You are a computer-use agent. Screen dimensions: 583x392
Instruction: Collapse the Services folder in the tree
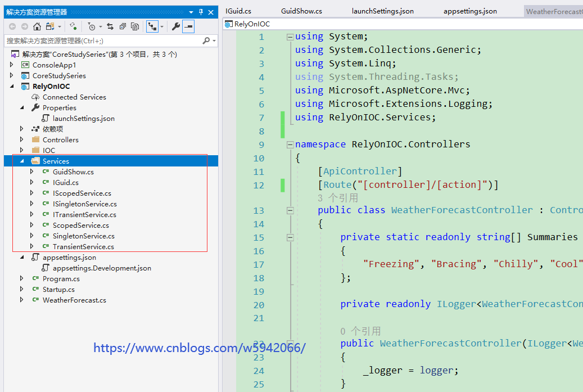22,161
